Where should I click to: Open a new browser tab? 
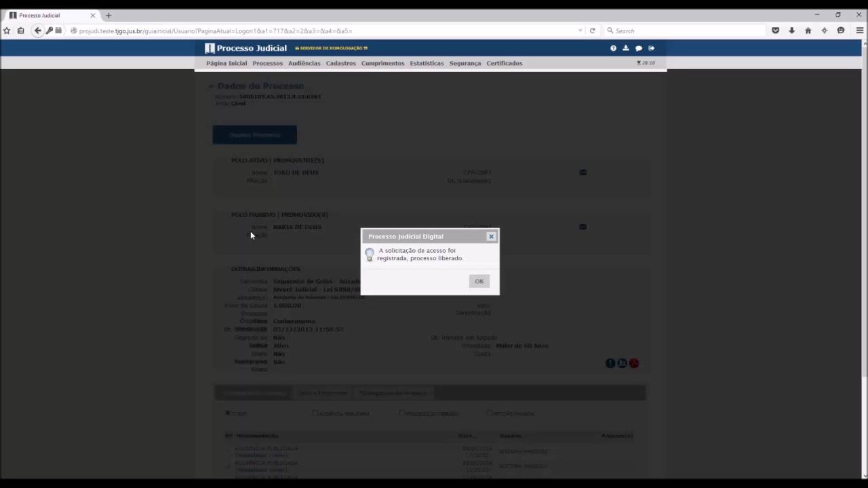tap(108, 15)
